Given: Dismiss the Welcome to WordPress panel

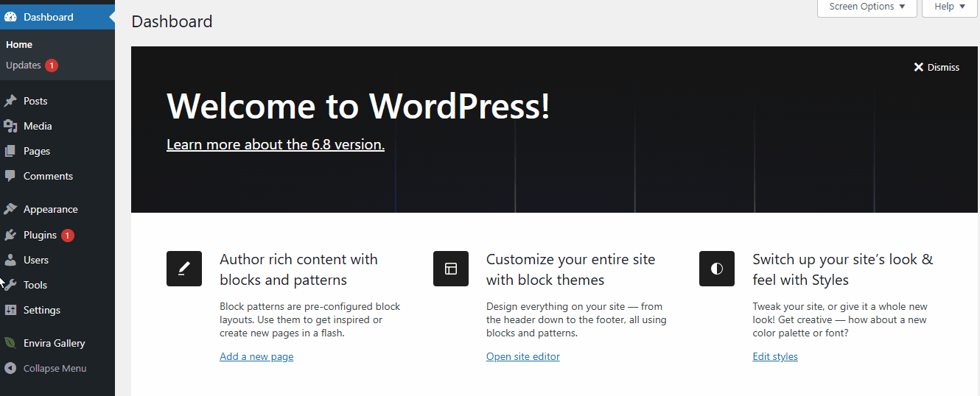Looking at the screenshot, I should tap(937, 67).
